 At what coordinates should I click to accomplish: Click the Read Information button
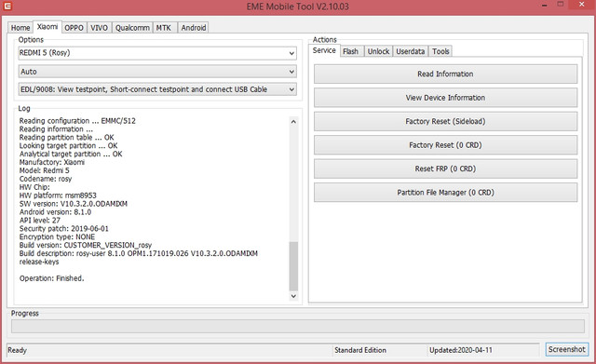click(x=445, y=74)
